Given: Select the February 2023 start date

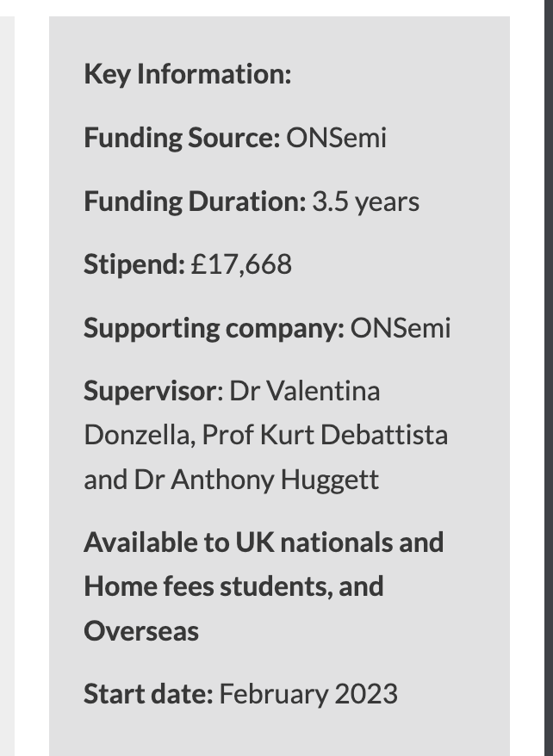Looking at the screenshot, I should tap(308, 694).
